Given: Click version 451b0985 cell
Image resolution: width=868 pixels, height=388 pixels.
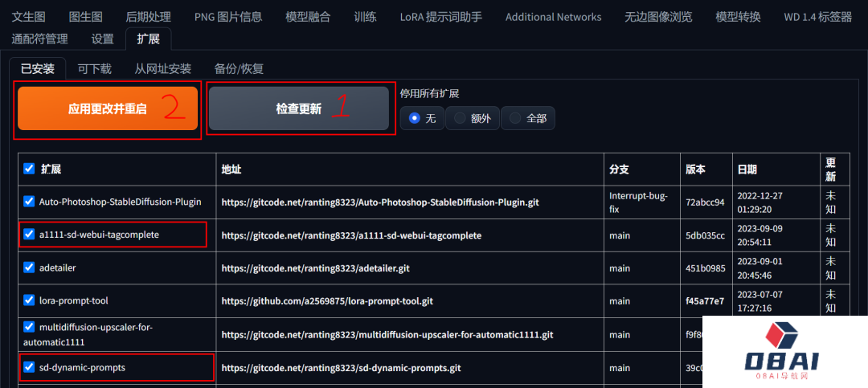Looking at the screenshot, I should tap(705, 268).
